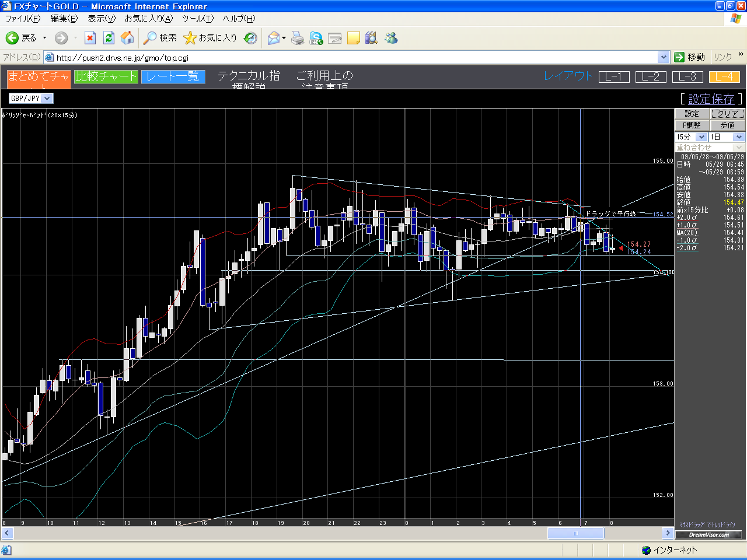This screenshot has height=560, width=747.
Task: Select layout L-3
Action: (x=687, y=76)
